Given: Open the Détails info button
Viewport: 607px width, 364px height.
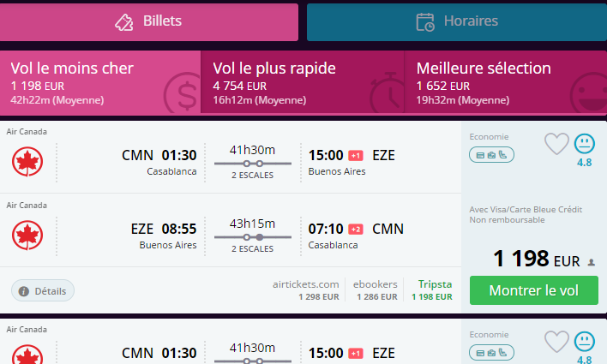Looking at the screenshot, I should [43, 290].
